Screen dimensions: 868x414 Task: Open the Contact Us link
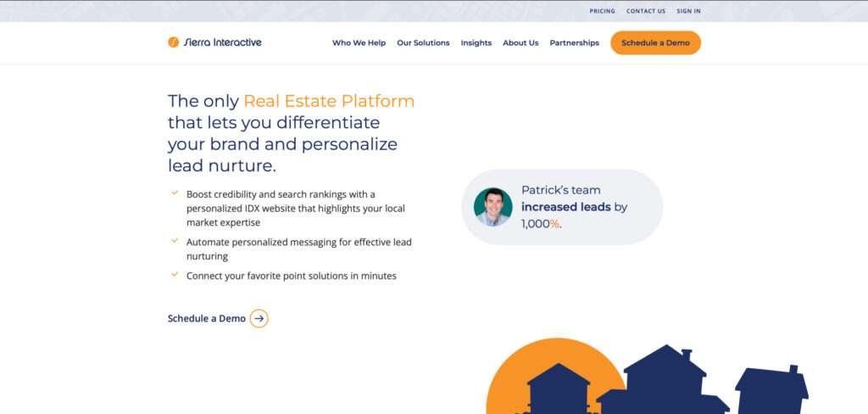[x=645, y=11]
